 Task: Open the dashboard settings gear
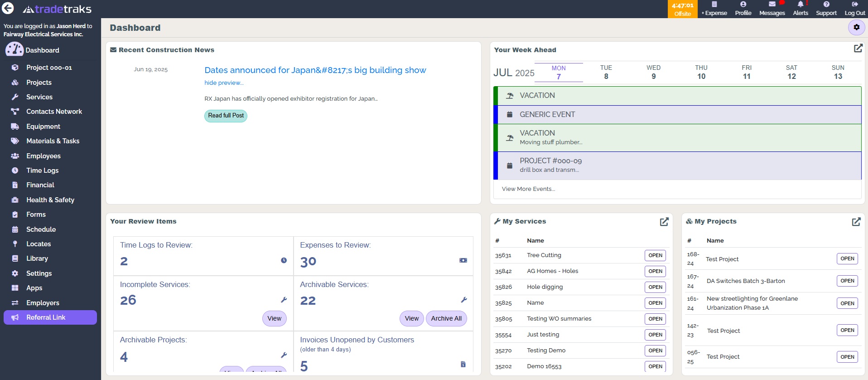856,27
